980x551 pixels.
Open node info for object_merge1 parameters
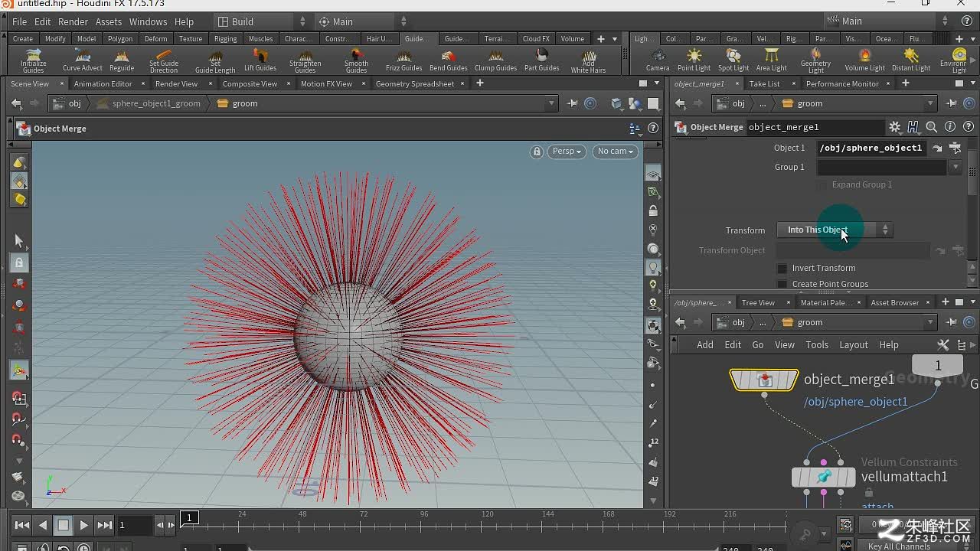pos(950,127)
